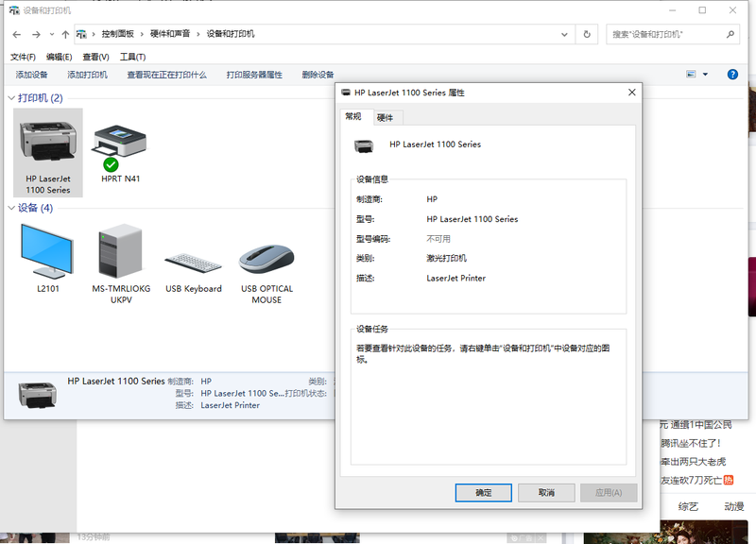Open 腾讯坐不住了 headline in background page
Image resolution: width=756 pixels, height=544 pixels.
691,443
